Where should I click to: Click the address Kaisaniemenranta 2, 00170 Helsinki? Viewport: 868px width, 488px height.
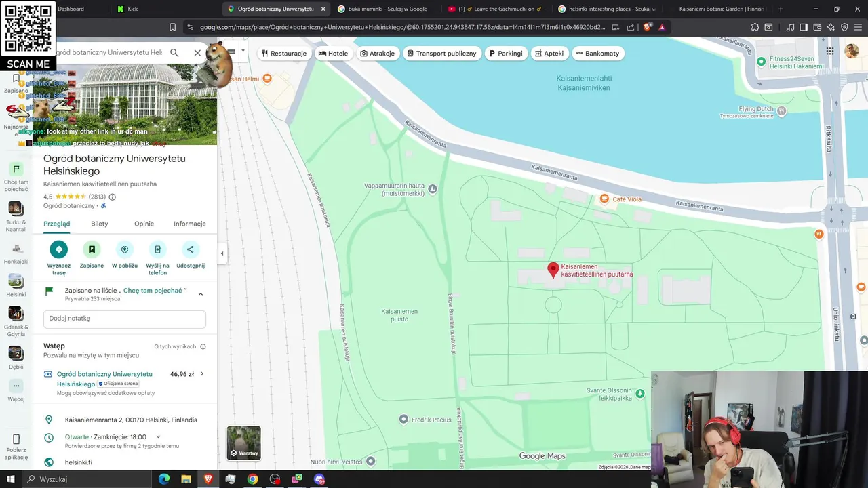tap(131, 420)
